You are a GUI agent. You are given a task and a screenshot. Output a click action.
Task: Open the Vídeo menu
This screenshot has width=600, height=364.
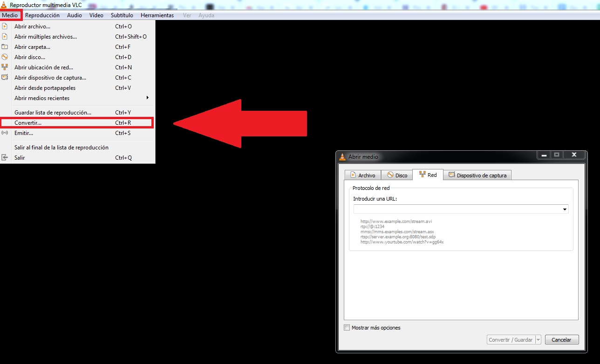(x=96, y=15)
